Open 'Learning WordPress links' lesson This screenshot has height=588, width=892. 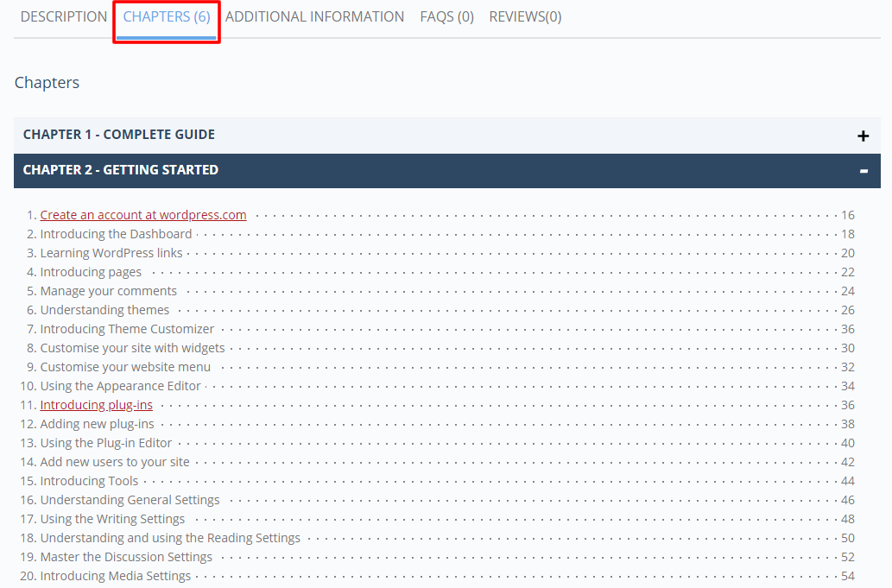pos(111,253)
